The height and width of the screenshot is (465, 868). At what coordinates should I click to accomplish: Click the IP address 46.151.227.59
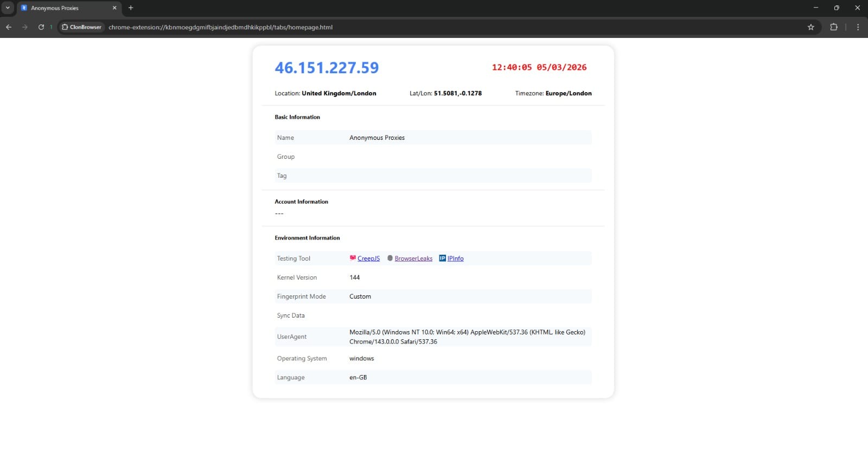click(327, 68)
